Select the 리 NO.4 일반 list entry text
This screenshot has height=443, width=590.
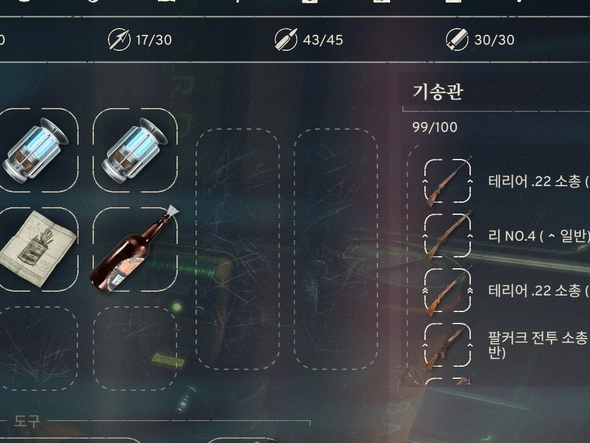pyautogui.click(x=539, y=236)
